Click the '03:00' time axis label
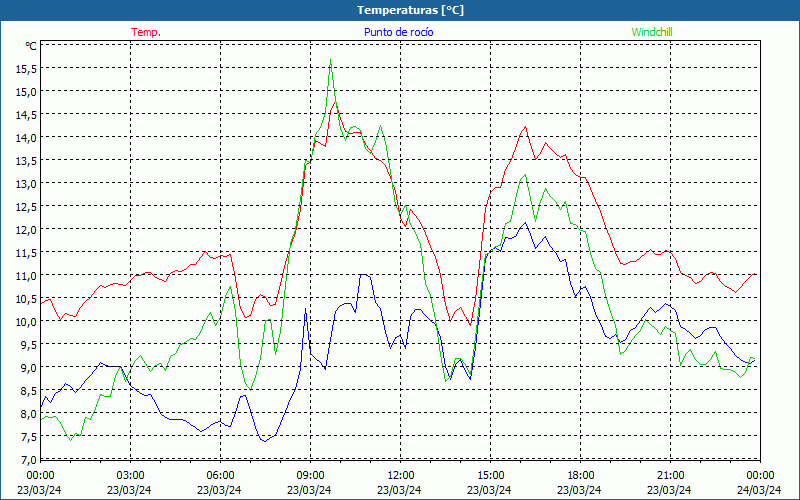This screenshot has width=800, height=500. click(x=130, y=476)
